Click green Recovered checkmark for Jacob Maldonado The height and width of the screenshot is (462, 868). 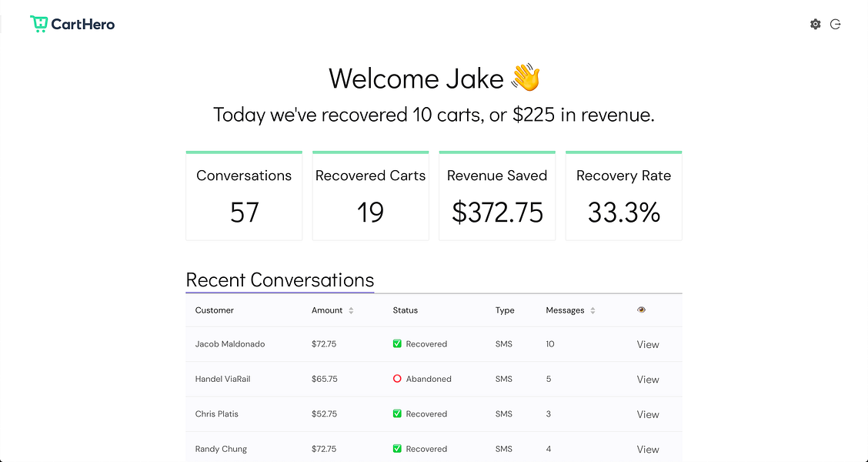[397, 343]
